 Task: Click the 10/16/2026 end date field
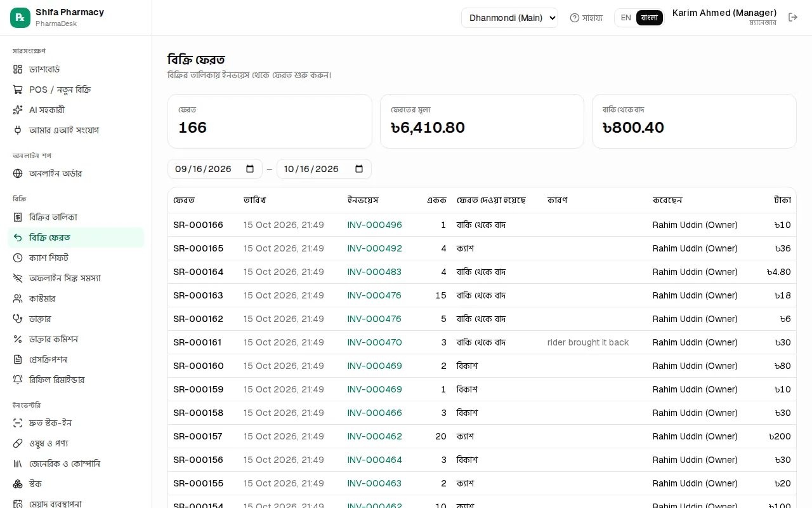click(x=324, y=169)
